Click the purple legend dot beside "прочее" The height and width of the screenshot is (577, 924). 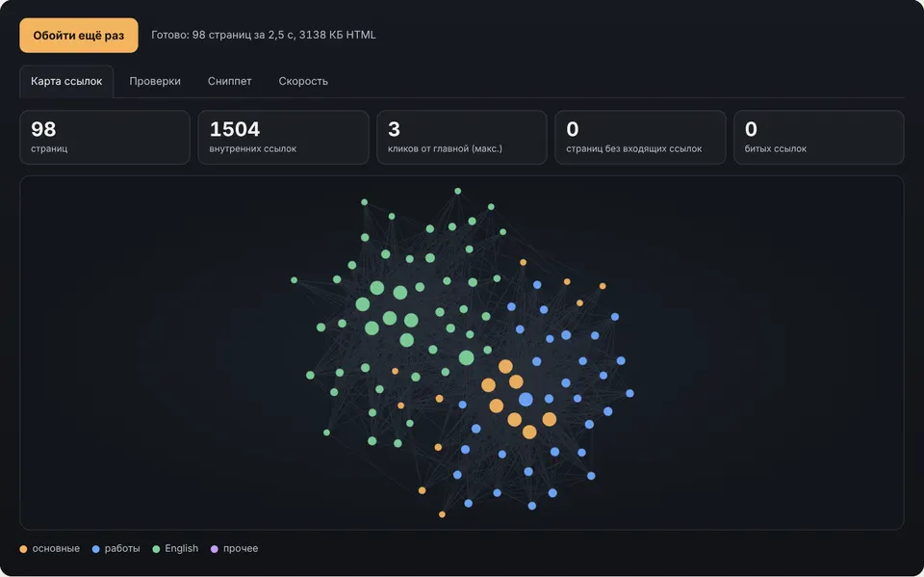tap(215, 549)
